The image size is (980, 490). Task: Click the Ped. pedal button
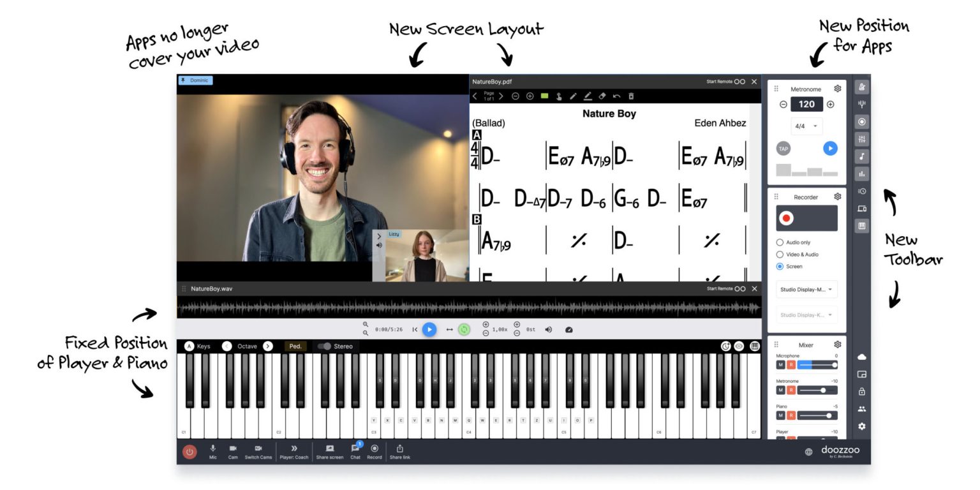click(295, 346)
